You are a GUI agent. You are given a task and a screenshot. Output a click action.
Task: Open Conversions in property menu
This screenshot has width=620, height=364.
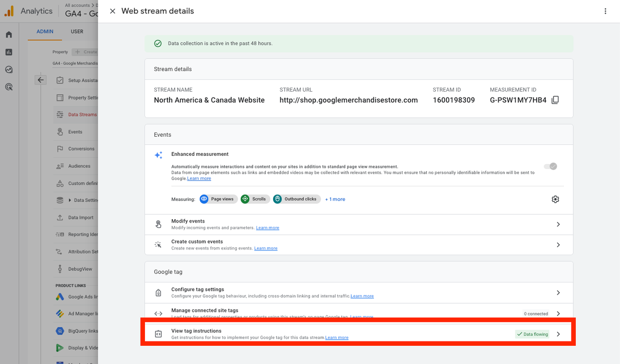77,149
